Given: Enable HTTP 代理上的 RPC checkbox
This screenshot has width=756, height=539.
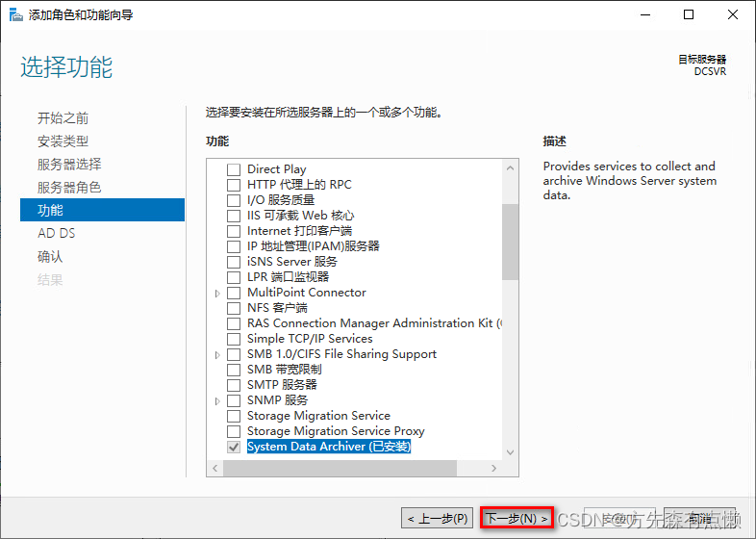Looking at the screenshot, I should click(x=234, y=185).
